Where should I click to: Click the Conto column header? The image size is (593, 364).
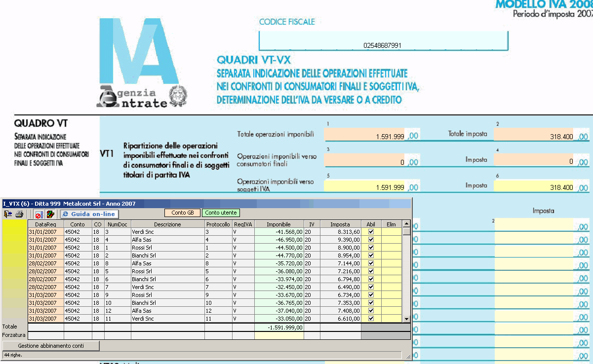pyautogui.click(x=78, y=224)
